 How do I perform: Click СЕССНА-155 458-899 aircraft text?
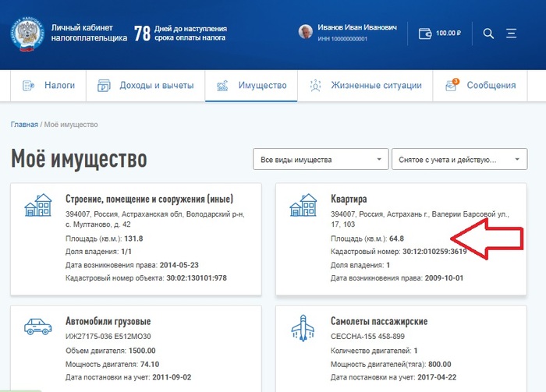point(367,337)
